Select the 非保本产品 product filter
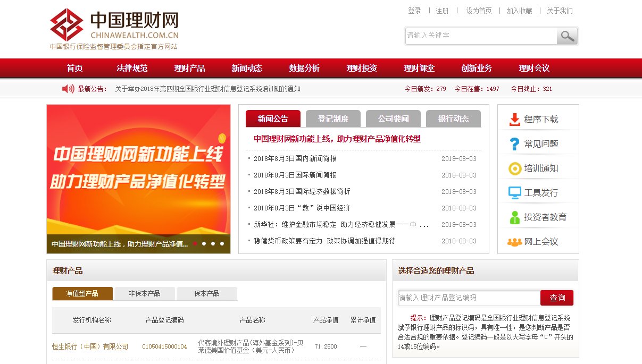 (144, 293)
